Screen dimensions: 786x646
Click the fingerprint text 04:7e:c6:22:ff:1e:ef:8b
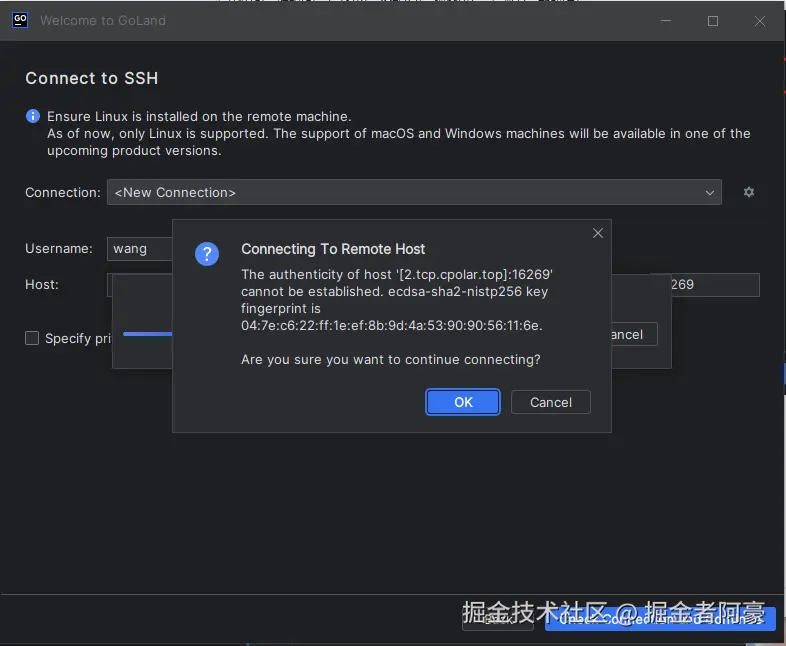click(x=391, y=326)
